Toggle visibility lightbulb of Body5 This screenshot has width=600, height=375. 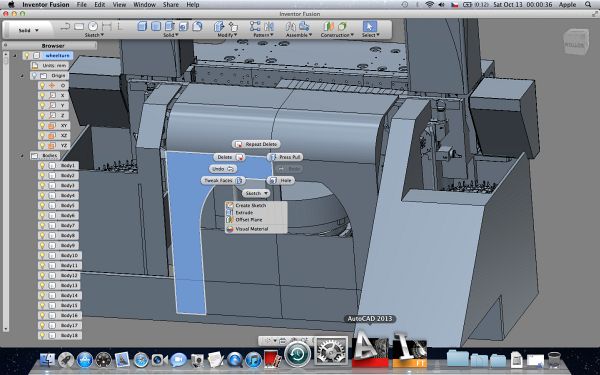point(42,205)
